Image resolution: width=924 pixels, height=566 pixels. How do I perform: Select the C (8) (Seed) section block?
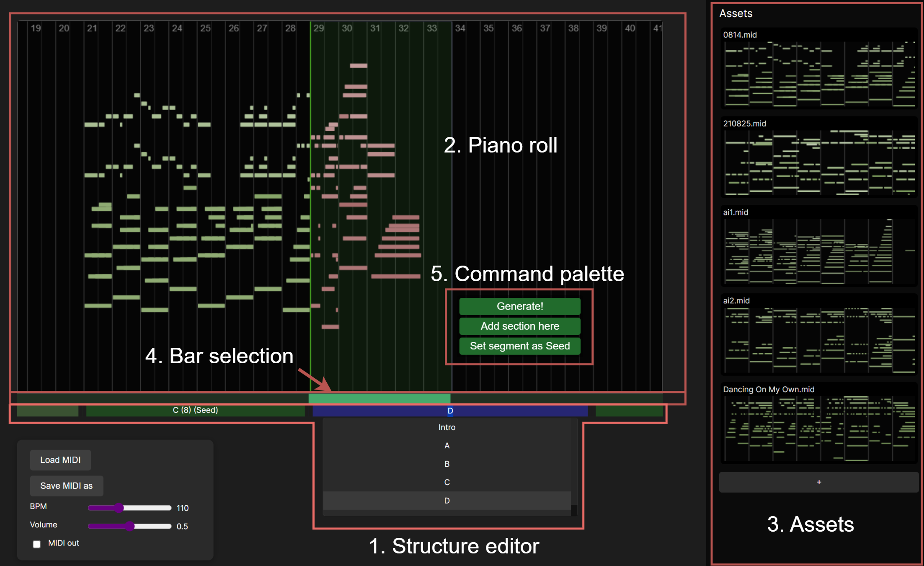pyautogui.click(x=195, y=411)
